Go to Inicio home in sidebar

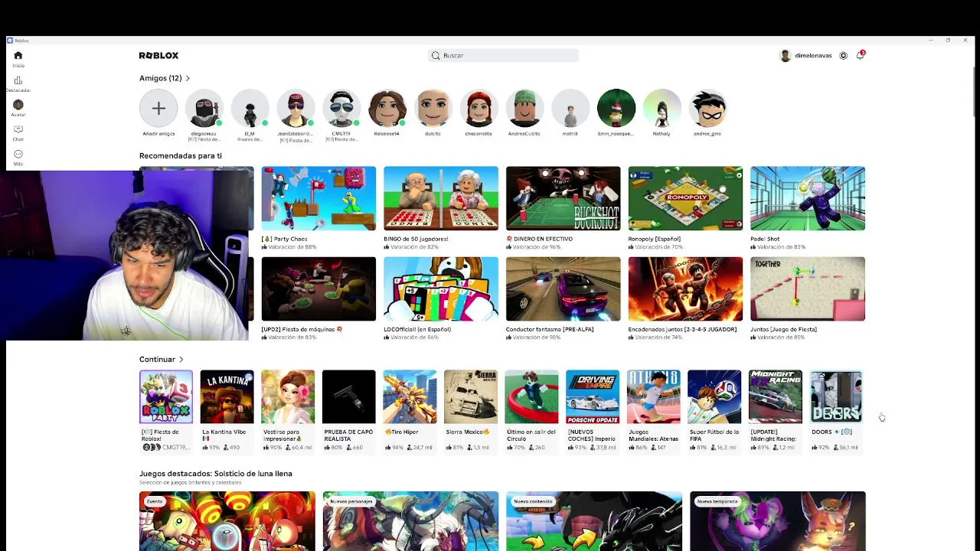pos(18,59)
